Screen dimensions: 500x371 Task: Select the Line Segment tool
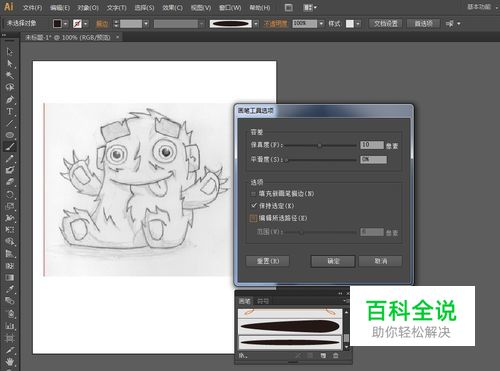click(x=10, y=123)
